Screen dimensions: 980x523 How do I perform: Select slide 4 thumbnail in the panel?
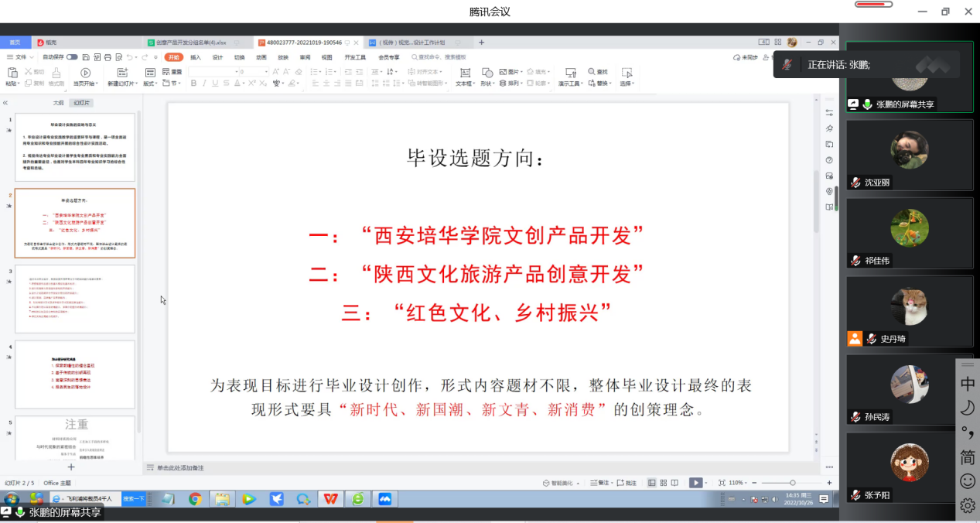tap(75, 374)
